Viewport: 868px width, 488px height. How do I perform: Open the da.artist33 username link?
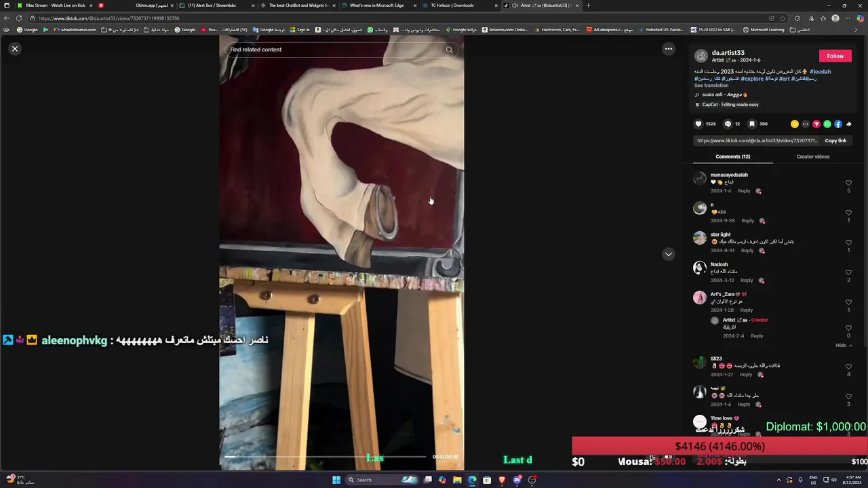728,53
